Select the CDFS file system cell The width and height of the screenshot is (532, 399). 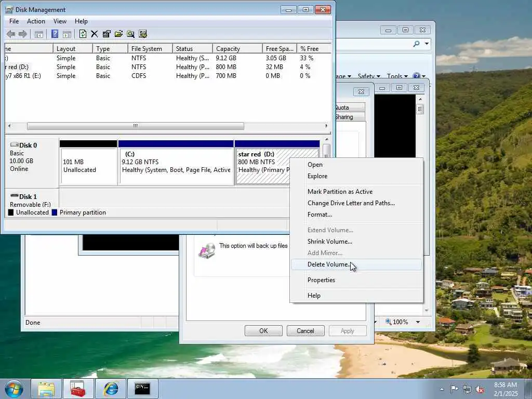139,76
